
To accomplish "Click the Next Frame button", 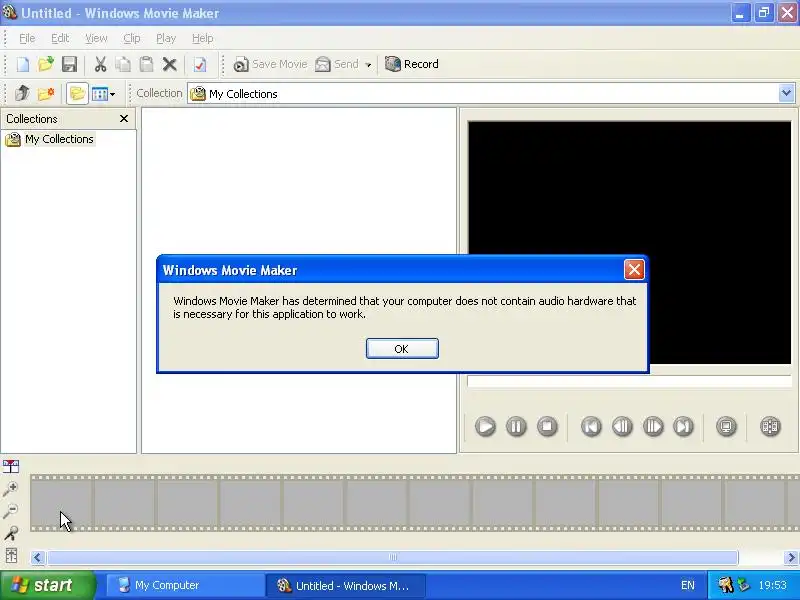I will pos(653,426).
